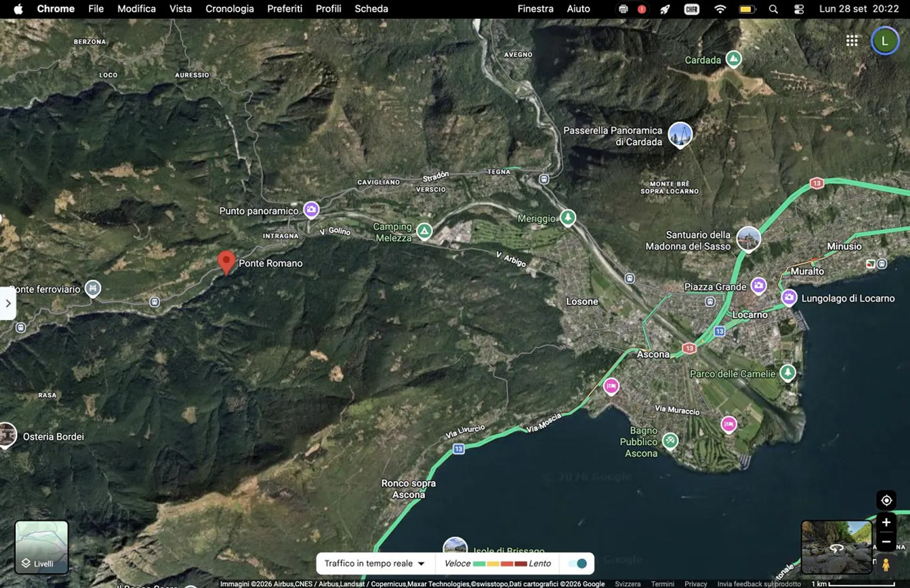Click the Losone town label
This screenshot has width=910, height=588.
pos(582,301)
